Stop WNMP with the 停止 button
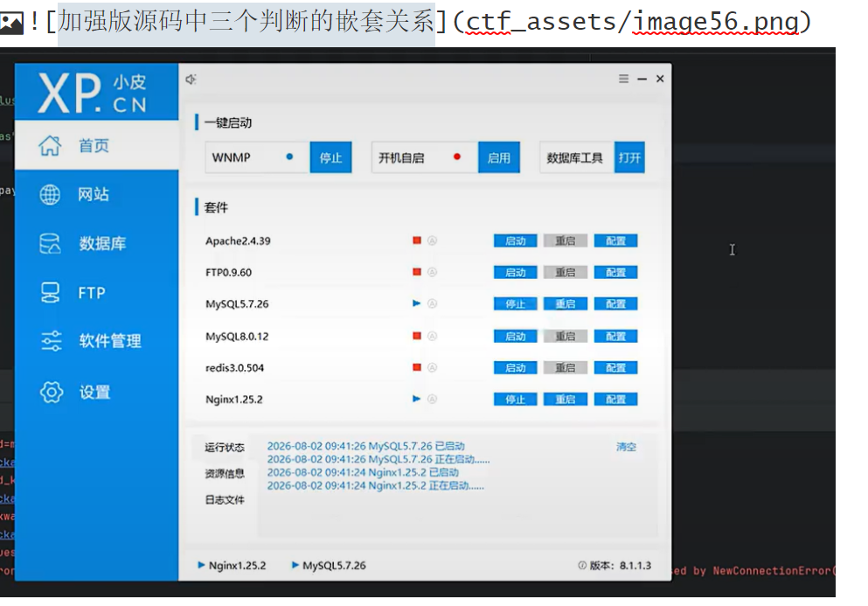This screenshot has height=606, width=868. click(x=330, y=158)
